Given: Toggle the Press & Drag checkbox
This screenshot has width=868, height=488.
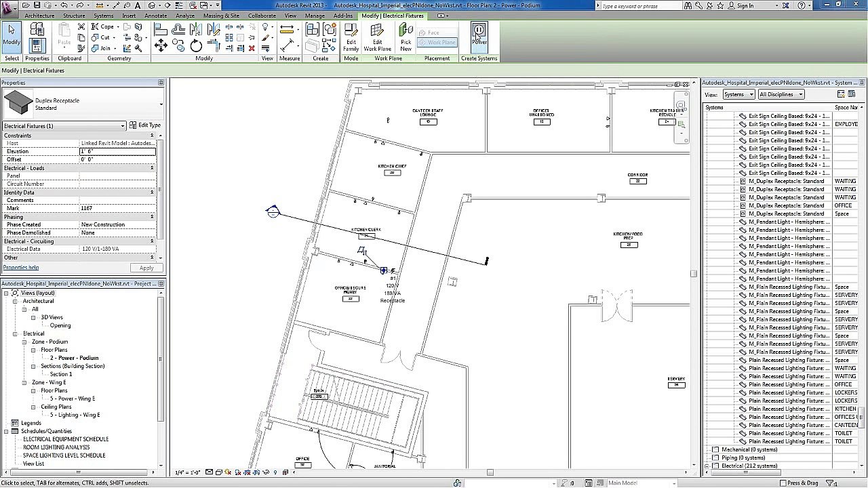Looking at the screenshot, I should [x=783, y=483].
